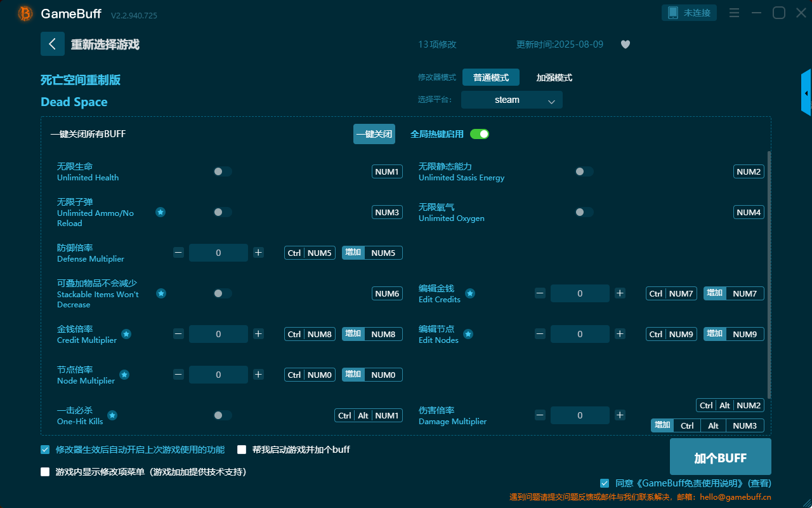The width and height of the screenshot is (812, 508).
Task: Click the GameBuff logo icon
Action: coord(25,13)
